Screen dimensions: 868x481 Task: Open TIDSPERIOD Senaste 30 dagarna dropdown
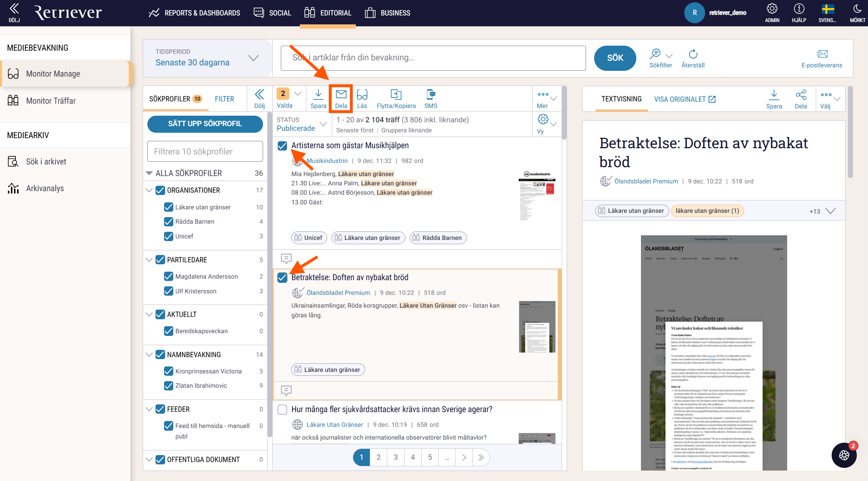point(207,58)
